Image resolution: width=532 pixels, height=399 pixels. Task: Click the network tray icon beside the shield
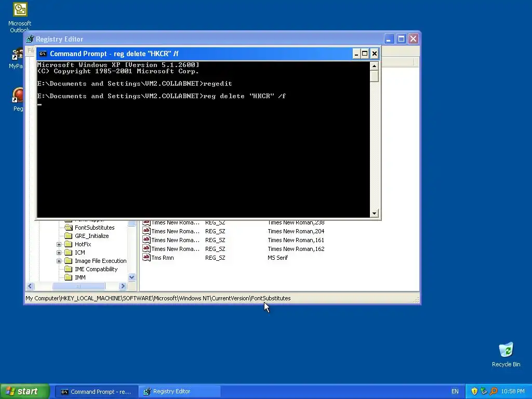point(484,391)
